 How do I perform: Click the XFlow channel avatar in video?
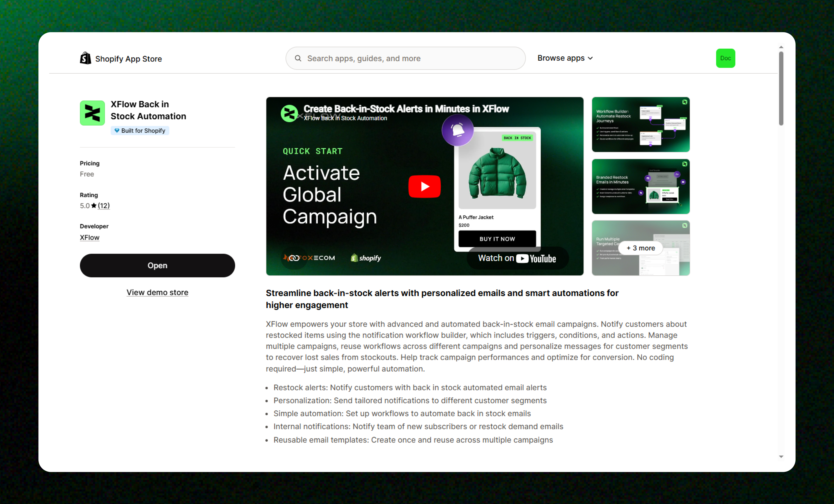coord(289,113)
